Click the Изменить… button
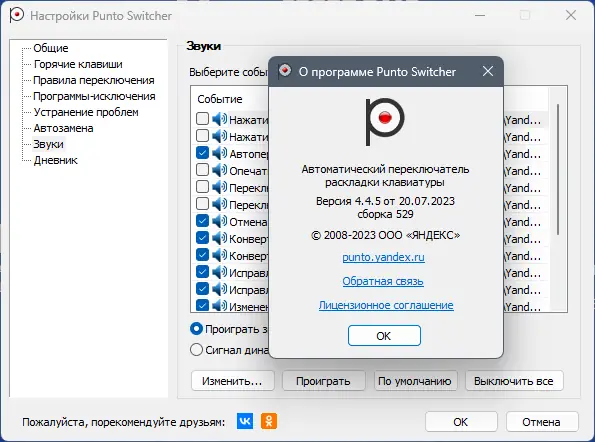This screenshot has height=442, width=595. (x=233, y=381)
